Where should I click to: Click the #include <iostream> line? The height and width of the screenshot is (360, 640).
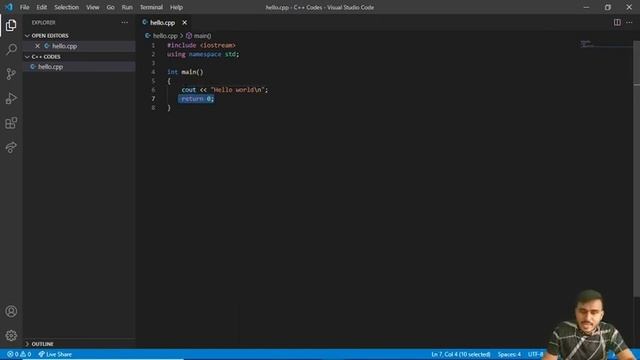pyautogui.click(x=201, y=45)
